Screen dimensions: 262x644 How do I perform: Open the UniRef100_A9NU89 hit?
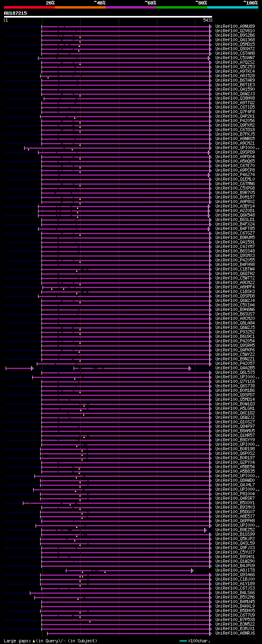click(x=235, y=27)
